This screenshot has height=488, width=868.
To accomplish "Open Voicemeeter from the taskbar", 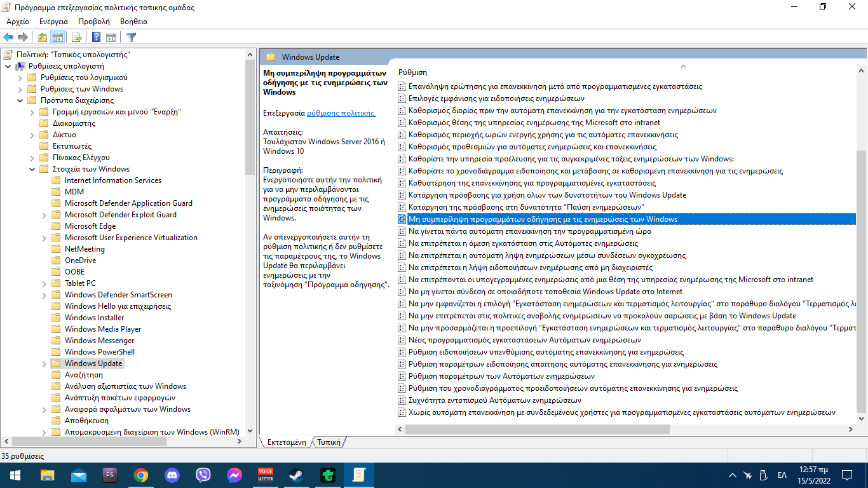I will (265, 475).
